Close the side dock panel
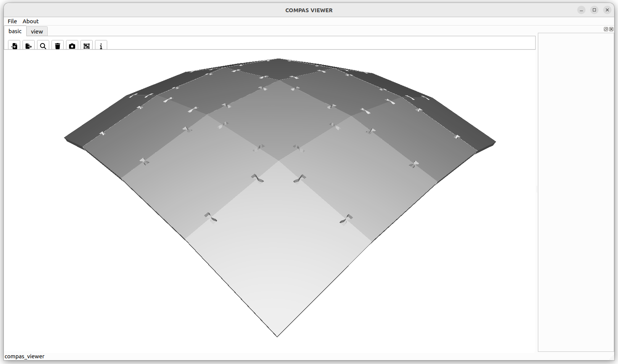 point(612,29)
